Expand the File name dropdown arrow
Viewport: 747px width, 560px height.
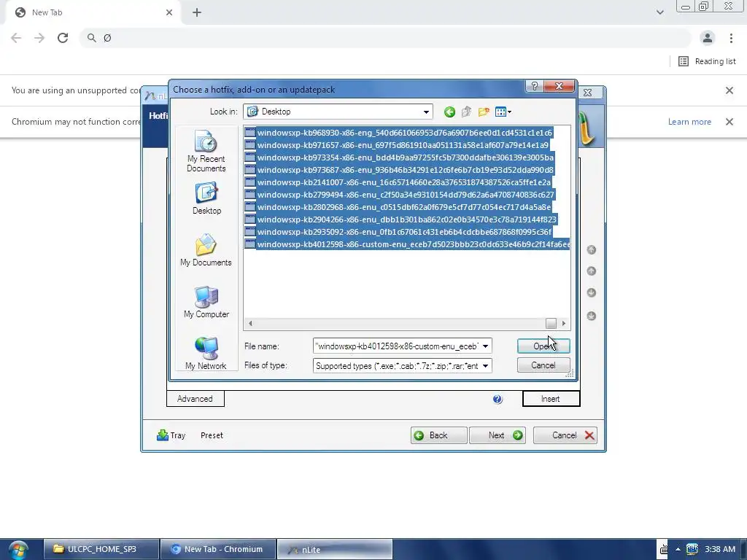(x=485, y=346)
